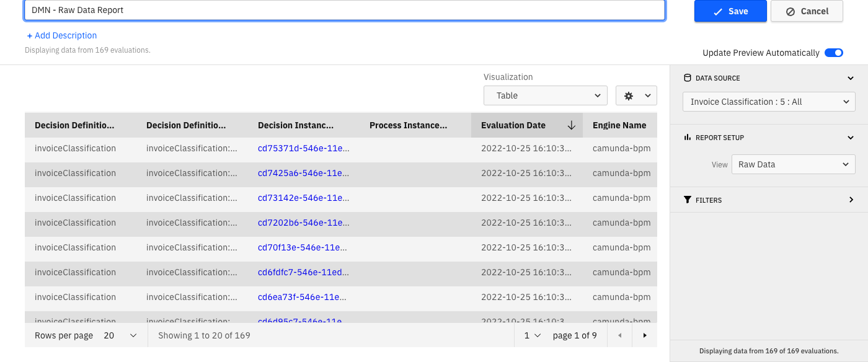Viewport: 868px width, 362px height.
Task: Open decision instance cd75371d link
Action: point(304,148)
